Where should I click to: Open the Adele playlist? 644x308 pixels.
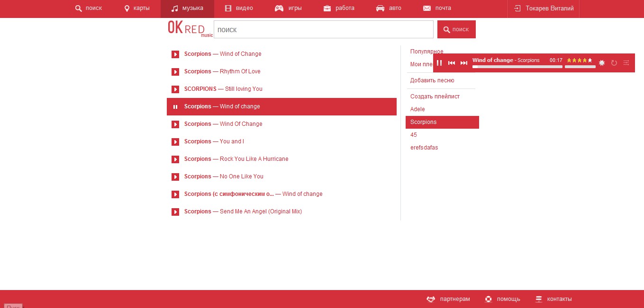pos(417,109)
